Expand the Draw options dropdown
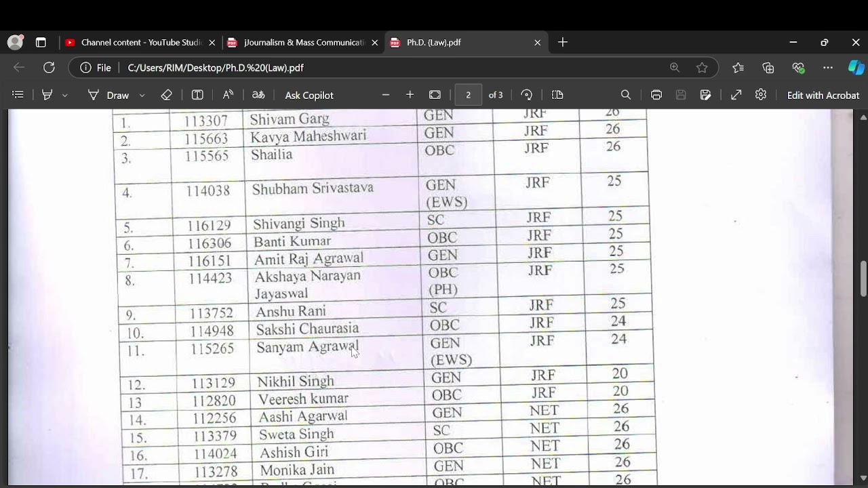This screenshot has width=868, height=488. [142, 96]
